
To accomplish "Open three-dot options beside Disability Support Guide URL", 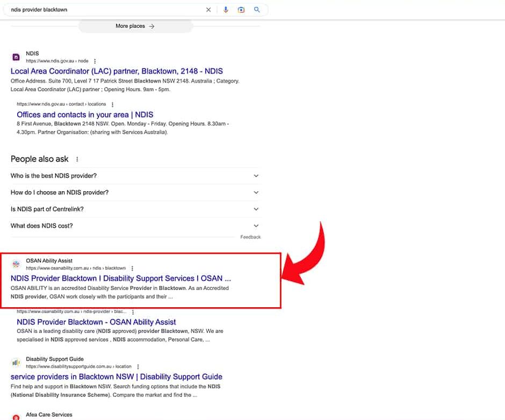I will pos(138,366).
